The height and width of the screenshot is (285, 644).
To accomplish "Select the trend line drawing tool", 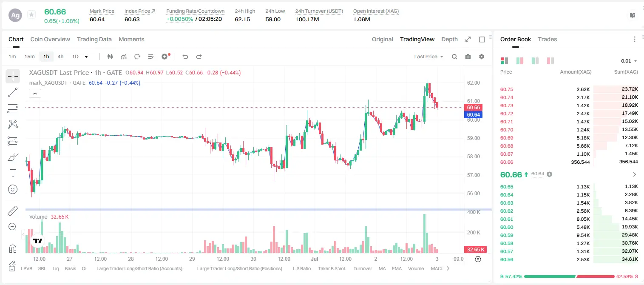I will 13,92.
